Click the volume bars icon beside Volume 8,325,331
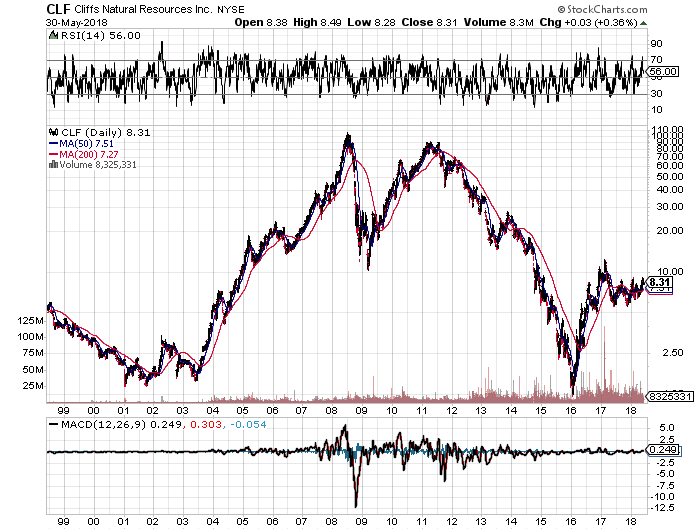The height and width of the screenshot is (530, 700). 53,164
